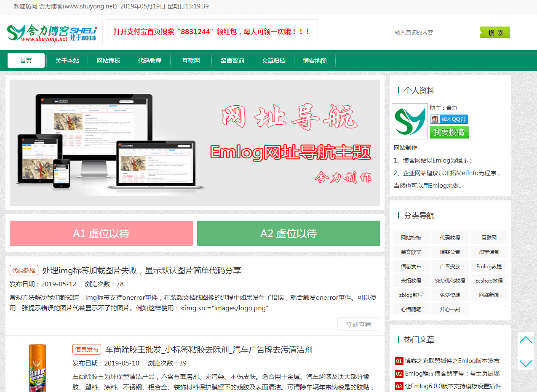The image size is (537, 392).
Task: Click the 舍力博客 site logo
Action: [52, 32]
